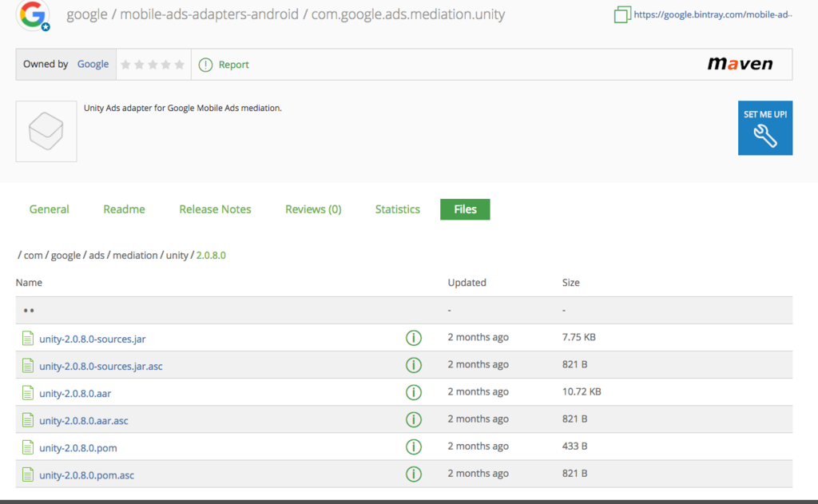Click the Google logo avatar
Image resolution: width=818 pixels, height=504 pixels.
point(33,14)
